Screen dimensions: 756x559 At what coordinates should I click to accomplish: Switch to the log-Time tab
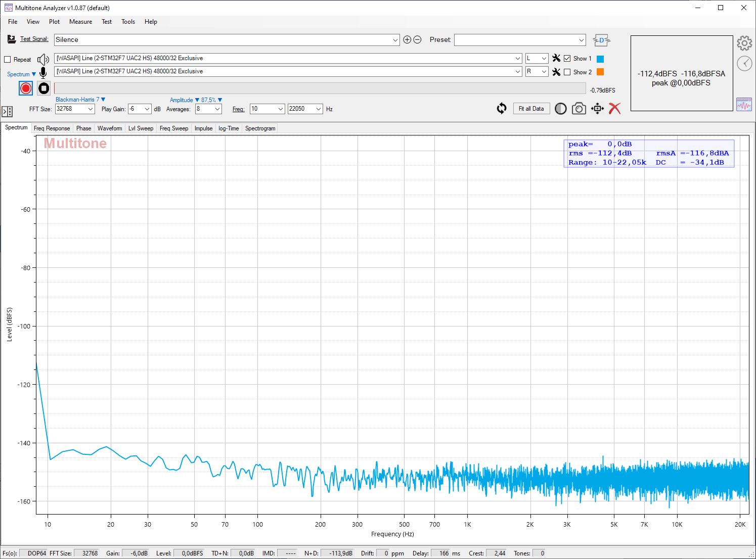coord(229,128)
